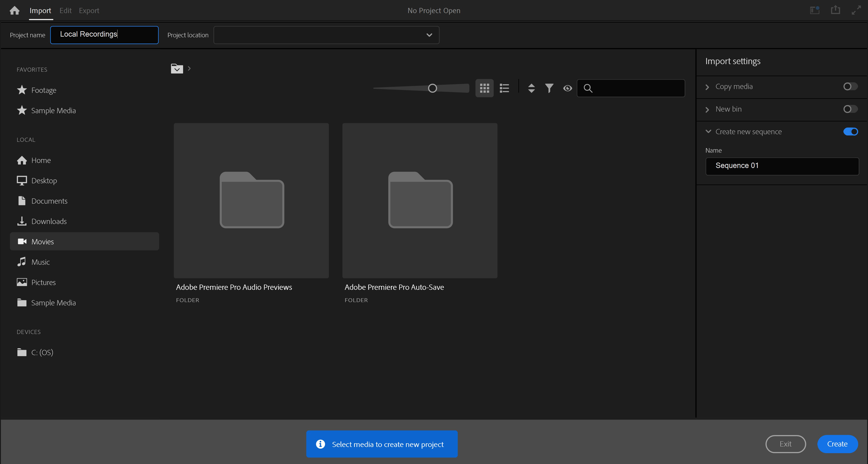
Task: Select Movies in the sidebar
Action: [85, 241]
